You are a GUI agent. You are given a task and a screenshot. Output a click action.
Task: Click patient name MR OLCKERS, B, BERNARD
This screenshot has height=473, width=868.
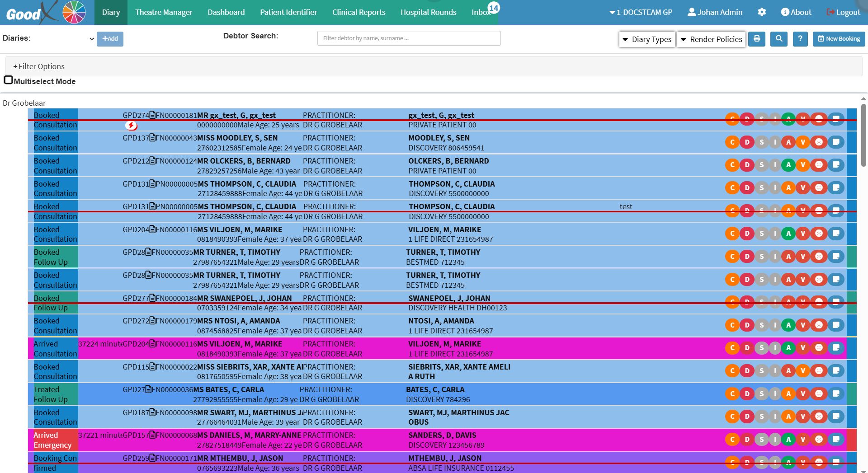[244, 161]
